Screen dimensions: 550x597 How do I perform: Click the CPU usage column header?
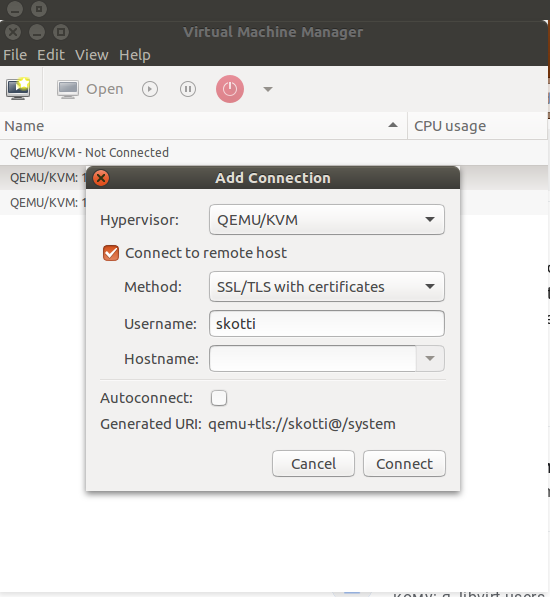(x=477, y=126)
